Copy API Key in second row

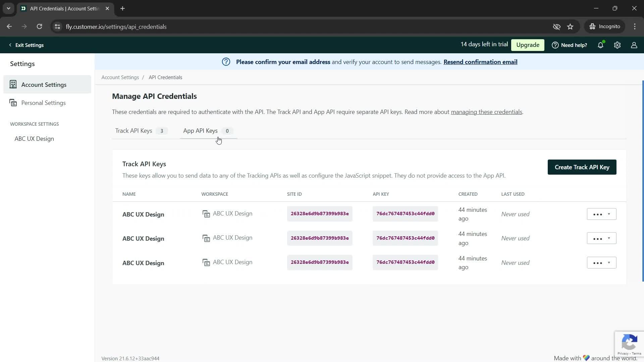coord(405,238)
